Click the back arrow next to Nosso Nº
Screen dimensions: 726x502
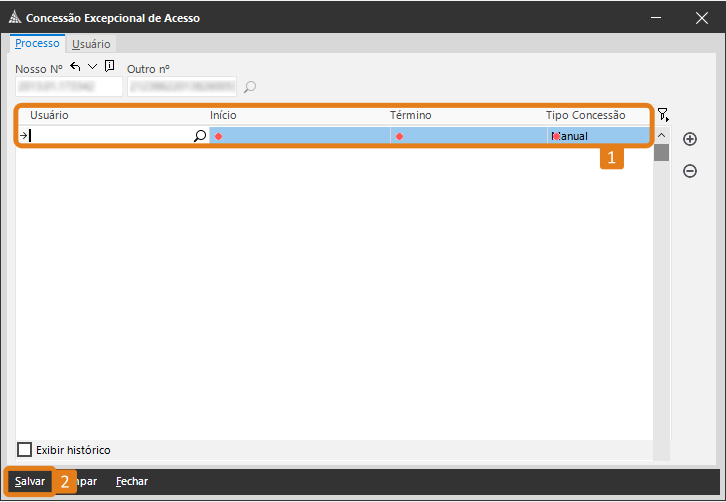[x=76, y=66]
